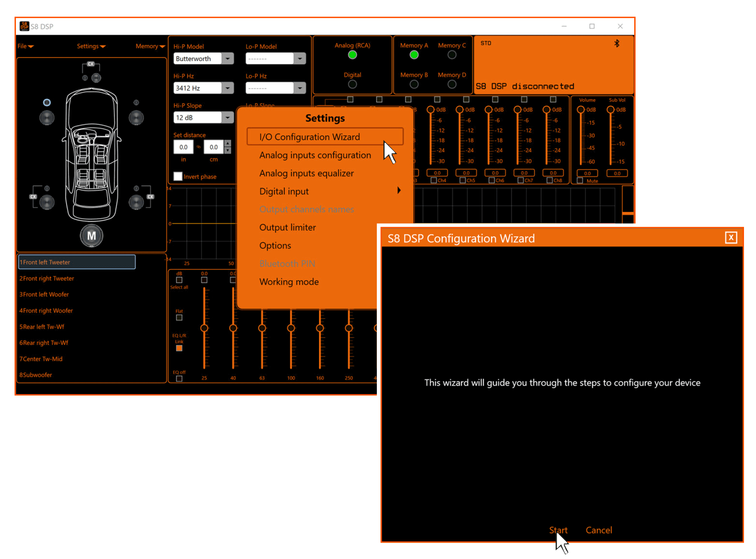
Task: Open the Hi-P Hz frequency dropdown
Action: 228,88
